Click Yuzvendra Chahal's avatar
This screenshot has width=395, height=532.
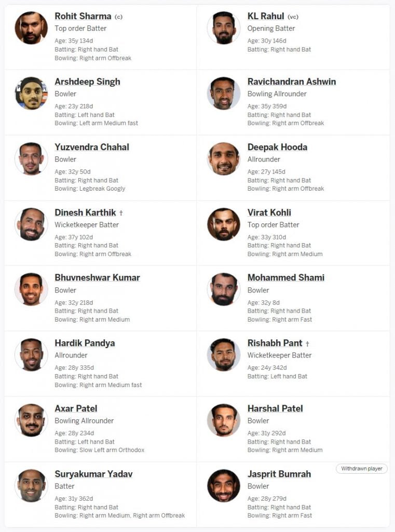click(31, 159)
